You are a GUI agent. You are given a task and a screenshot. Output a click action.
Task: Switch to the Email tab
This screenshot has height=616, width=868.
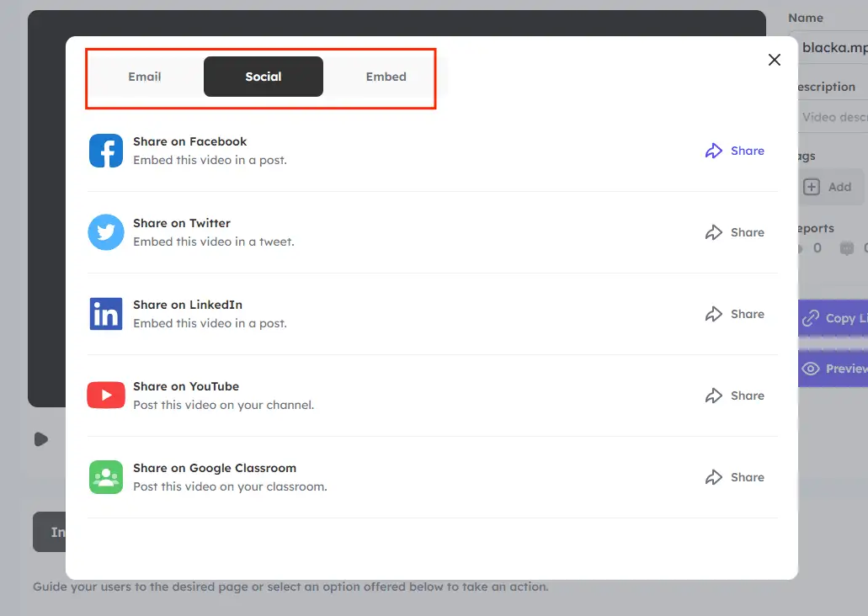tap(145, 77)
